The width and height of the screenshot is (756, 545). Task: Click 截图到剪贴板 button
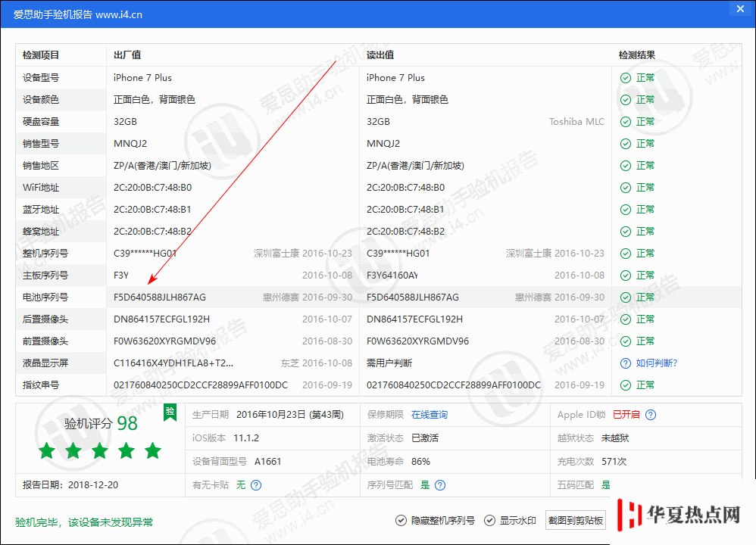[575, 521]
